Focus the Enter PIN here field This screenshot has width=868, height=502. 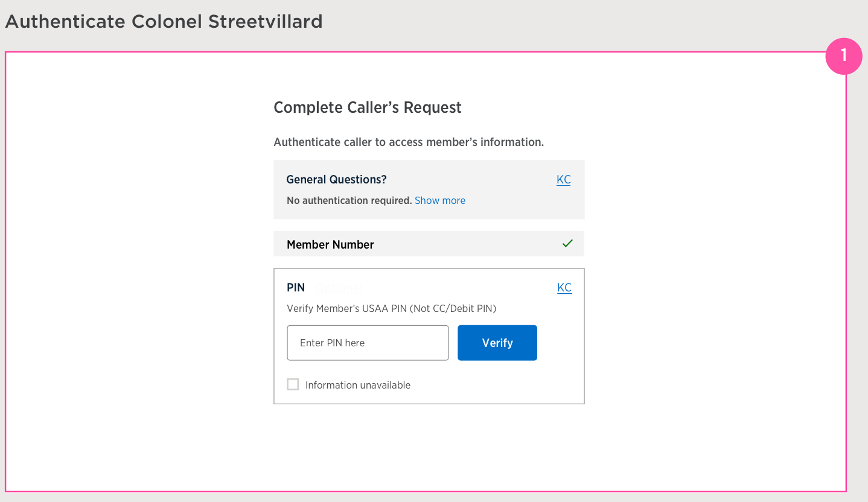tap(368, 343)
